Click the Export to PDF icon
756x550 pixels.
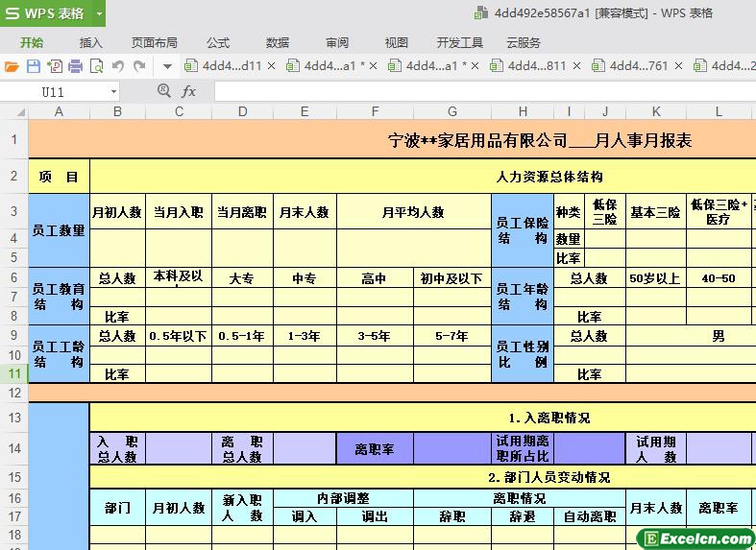click(54, 66)
